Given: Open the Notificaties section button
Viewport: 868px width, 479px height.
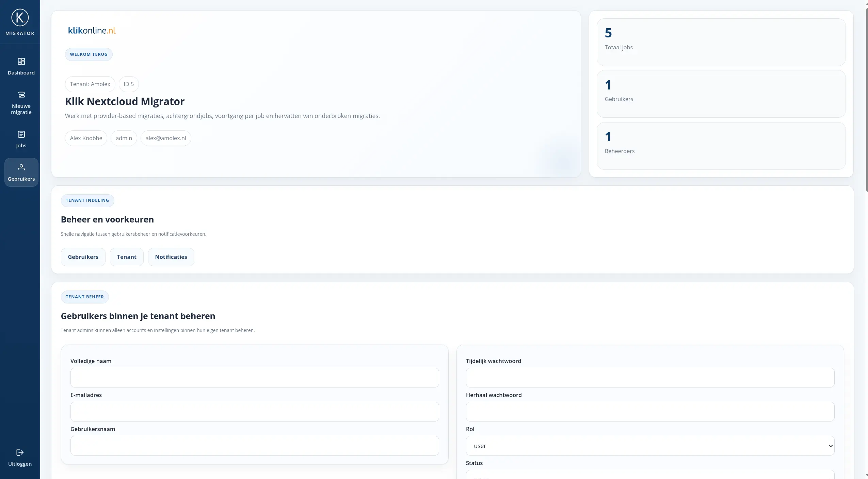Looking at the screenshot, I should coord(171,257).
